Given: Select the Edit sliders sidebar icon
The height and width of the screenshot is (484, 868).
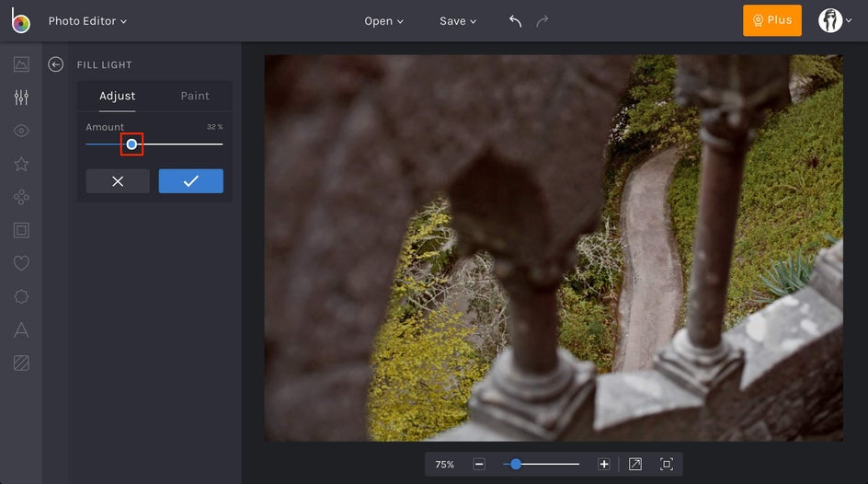Looking at the screenshot, I should 21,98.
